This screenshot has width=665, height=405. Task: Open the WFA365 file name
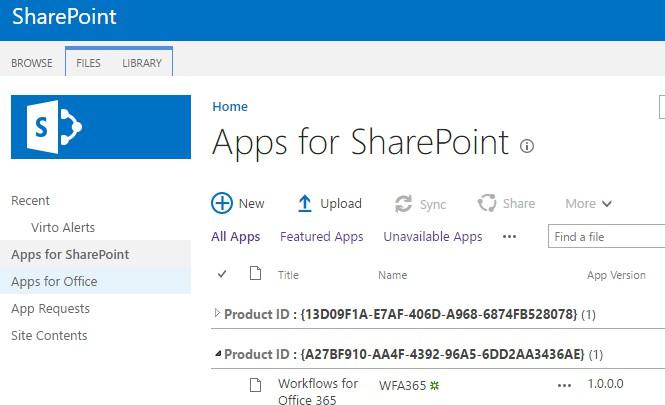(x=402, y=385)
